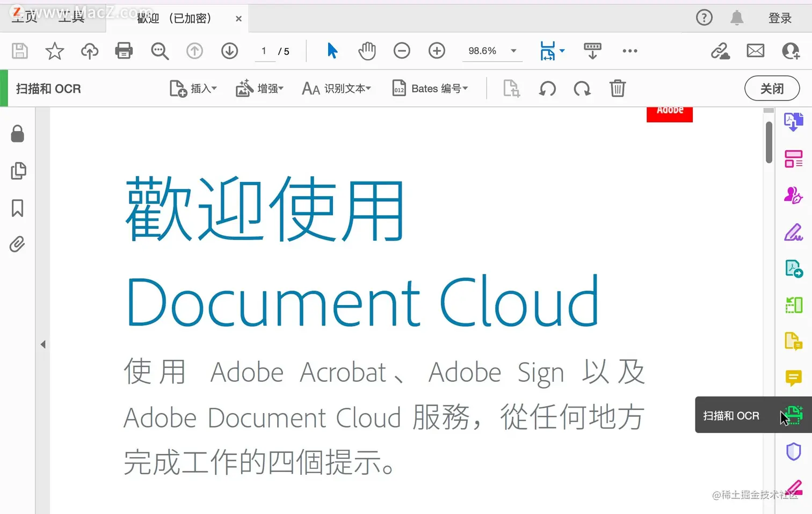This screenshot has height=514, width=812.
Task: Open the Redact pink pen tool
Action: (794, 488)
